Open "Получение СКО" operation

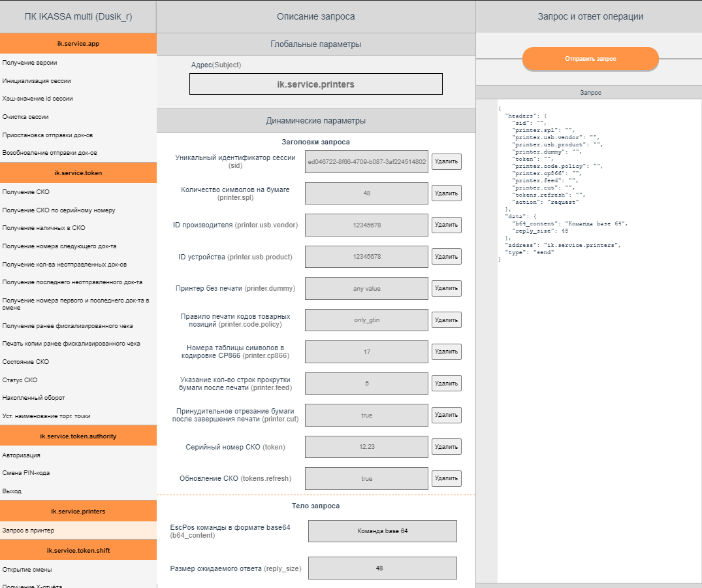click(x=26, y=192)
